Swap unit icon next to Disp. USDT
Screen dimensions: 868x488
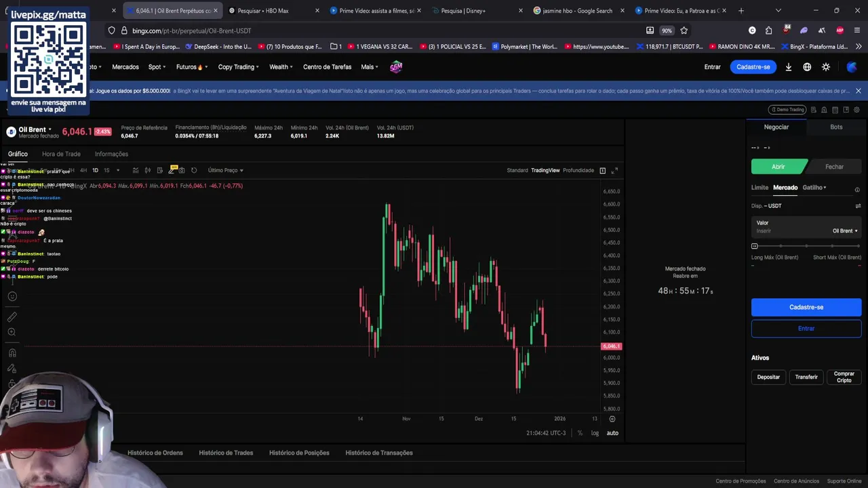[858, 206]
